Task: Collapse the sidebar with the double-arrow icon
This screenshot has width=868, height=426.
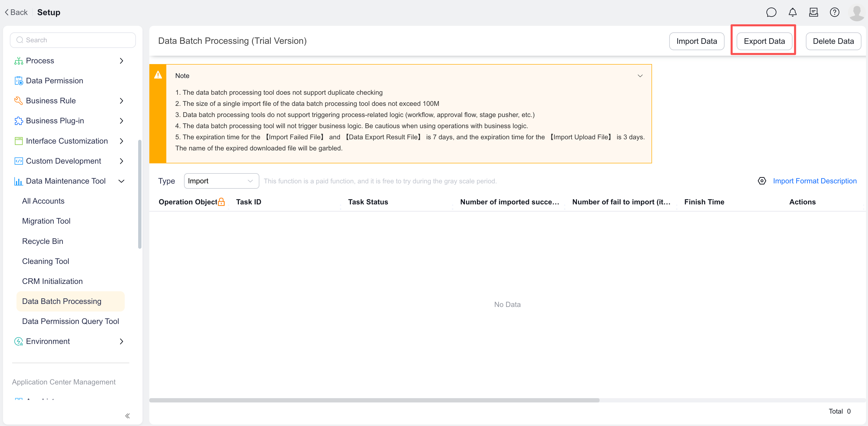Action: pyautogui.click(x=127, y=416)
